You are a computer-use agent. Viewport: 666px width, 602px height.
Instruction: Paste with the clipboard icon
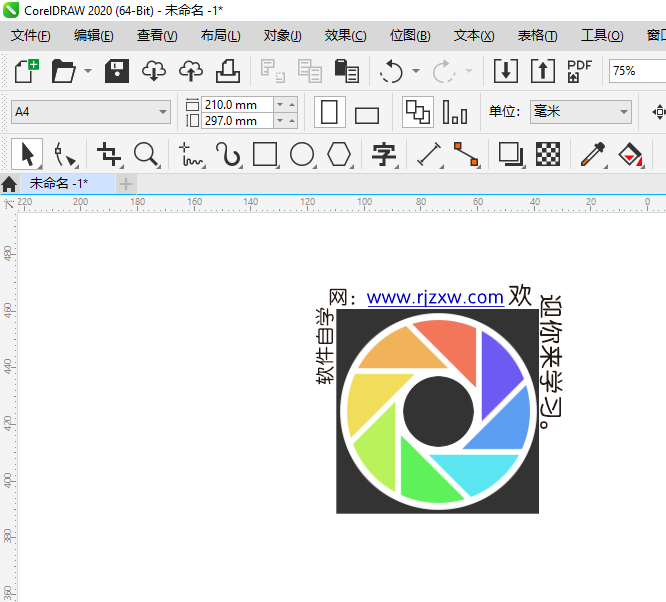(x=347, y=71)
